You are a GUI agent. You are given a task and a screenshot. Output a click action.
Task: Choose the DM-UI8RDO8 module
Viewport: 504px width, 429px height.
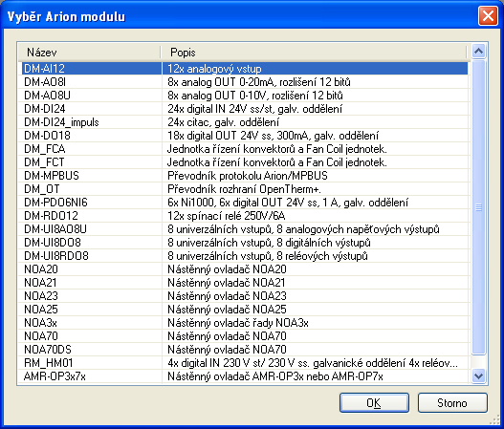(x=244, y=256)
